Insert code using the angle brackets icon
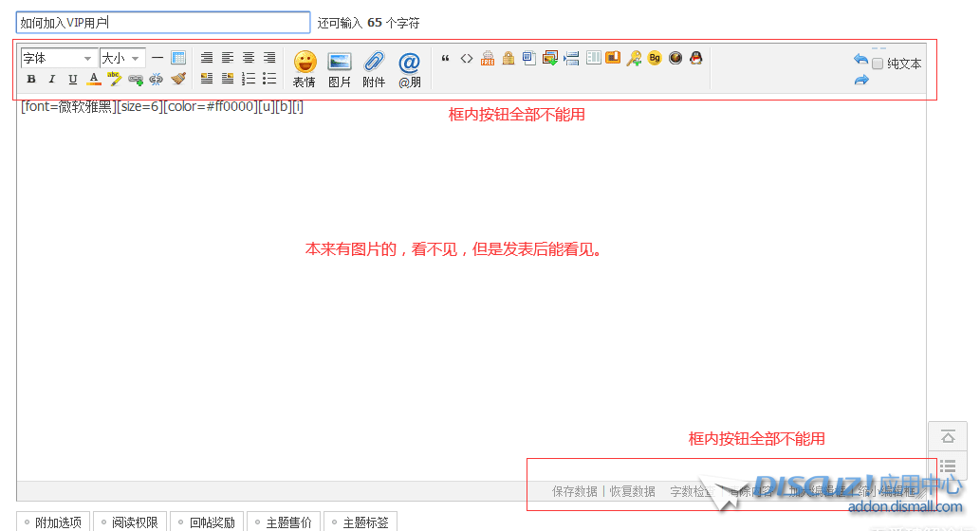The width and height of the screenshot is (980, 531). pos(467,59)
